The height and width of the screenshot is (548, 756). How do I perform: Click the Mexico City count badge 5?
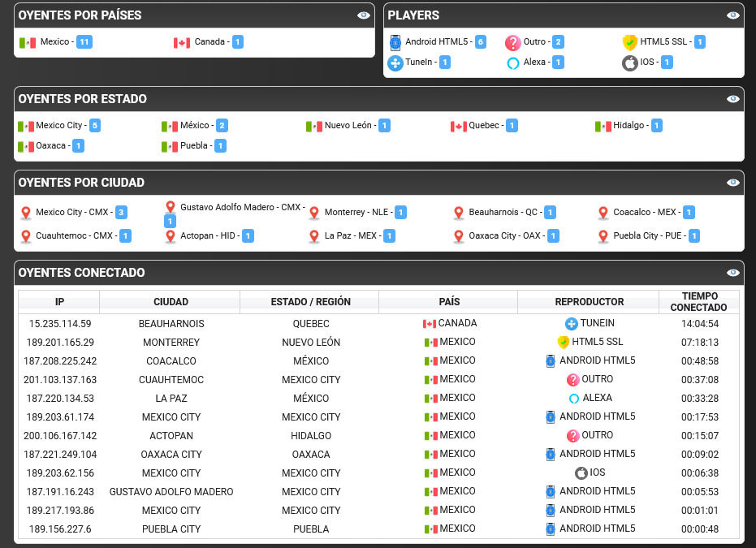[95, 126]
